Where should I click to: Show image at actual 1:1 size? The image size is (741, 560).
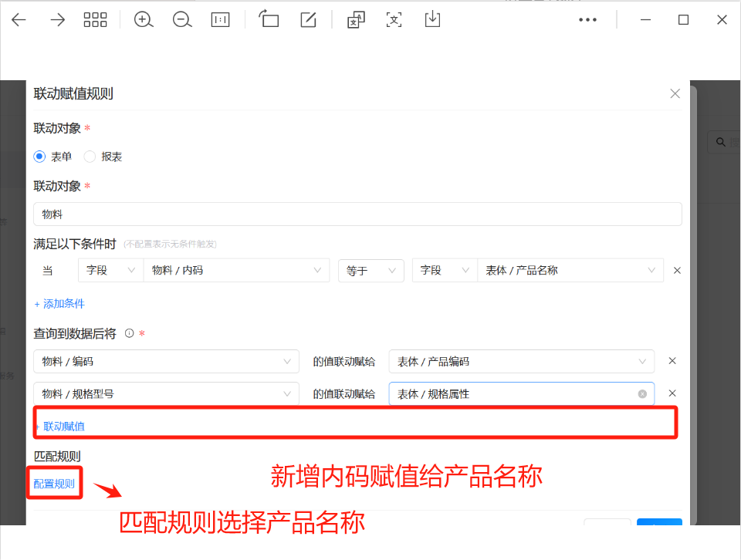[x=221, y=20]
